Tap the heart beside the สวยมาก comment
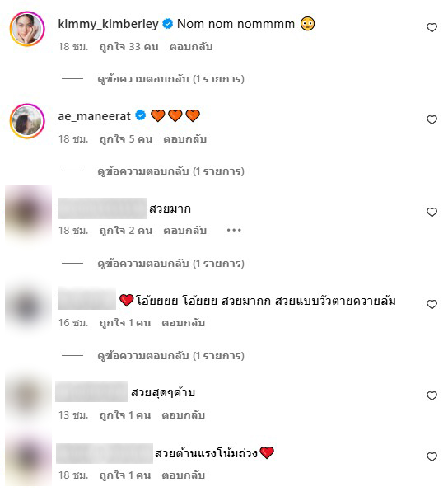The height and width of the screenshot is (496, 448). 432,212
